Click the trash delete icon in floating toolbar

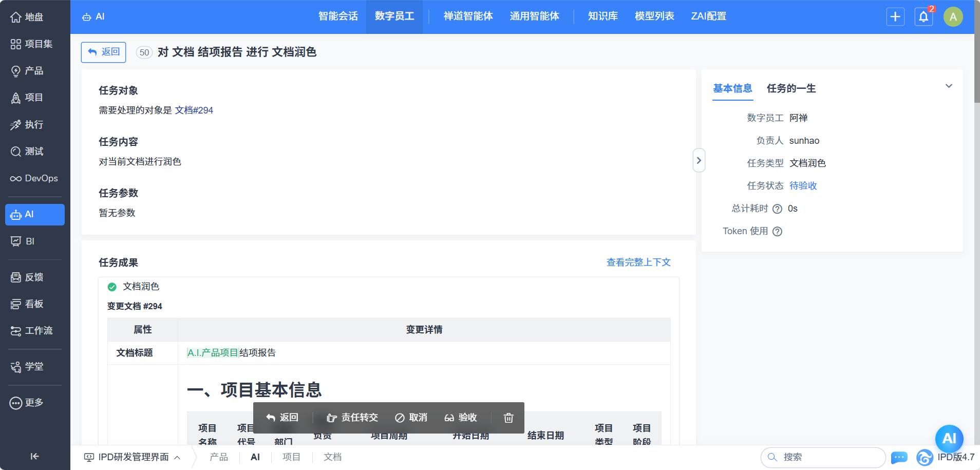[508, 418]
